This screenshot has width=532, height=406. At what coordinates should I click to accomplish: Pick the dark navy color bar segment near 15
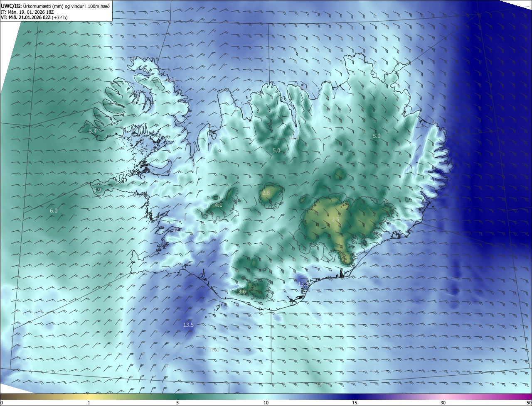tap(355, 396)
